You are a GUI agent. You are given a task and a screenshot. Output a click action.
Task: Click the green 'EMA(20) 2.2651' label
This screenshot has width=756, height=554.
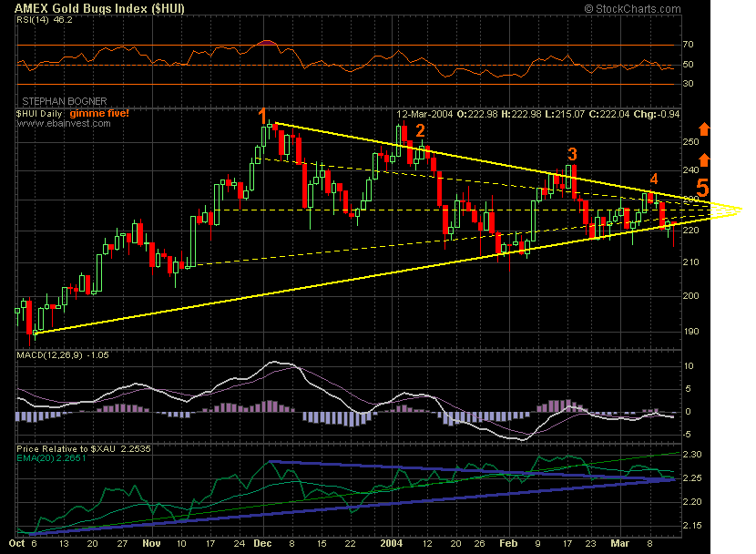[x=51, y=458]
